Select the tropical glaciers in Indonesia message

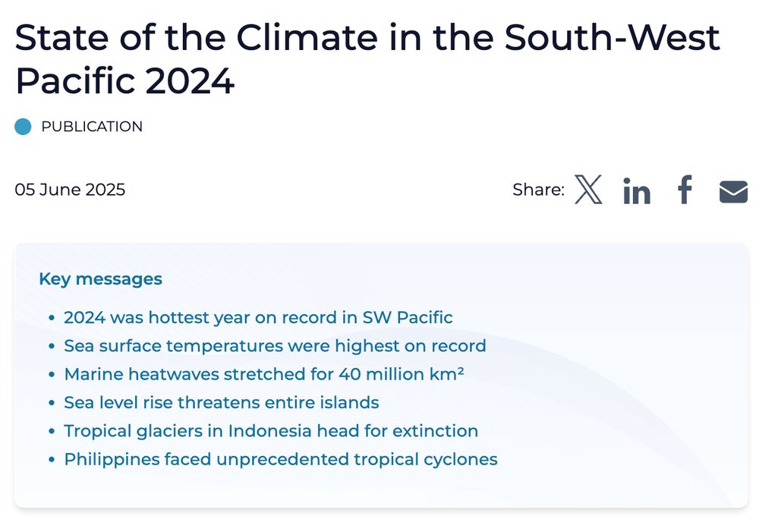pos(271,431)
